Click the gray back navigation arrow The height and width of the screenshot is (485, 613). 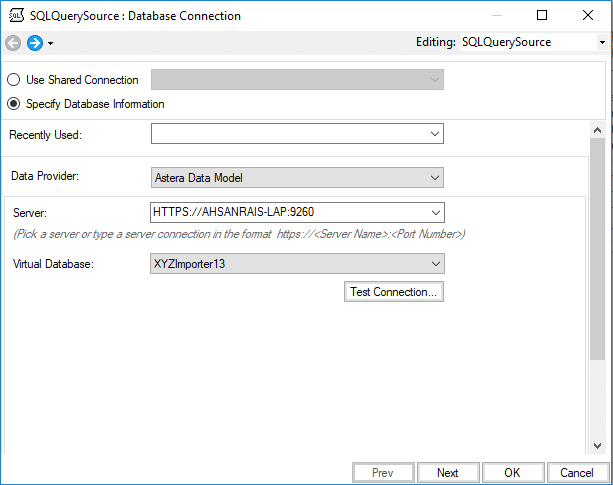pyautogui.click(x=13, y=43)
